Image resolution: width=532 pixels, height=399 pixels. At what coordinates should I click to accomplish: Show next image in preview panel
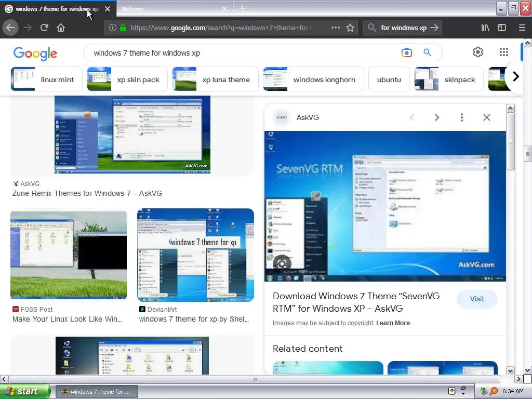point(436,117)
